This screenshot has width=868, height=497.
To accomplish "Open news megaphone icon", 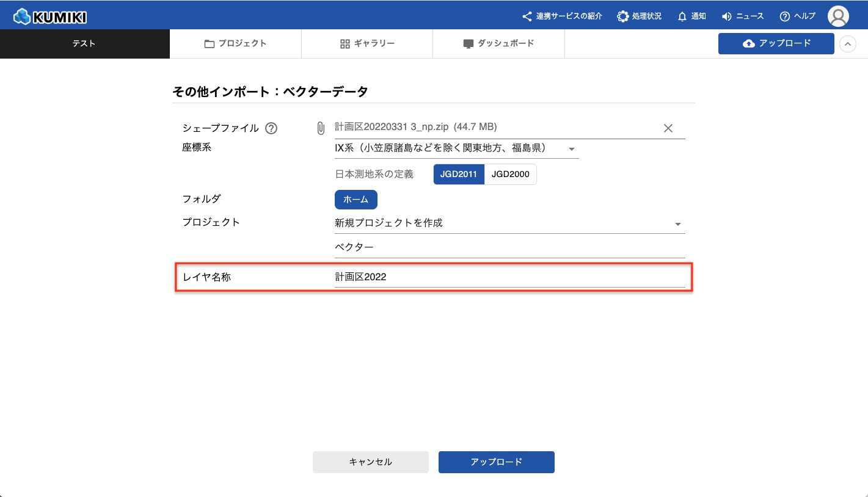I will (x=727, y=16).
